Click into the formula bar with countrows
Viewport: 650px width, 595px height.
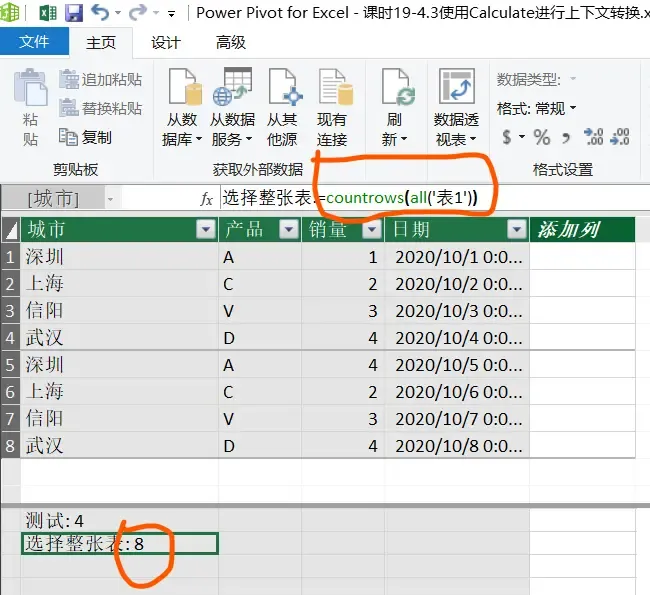click(435, 198)
